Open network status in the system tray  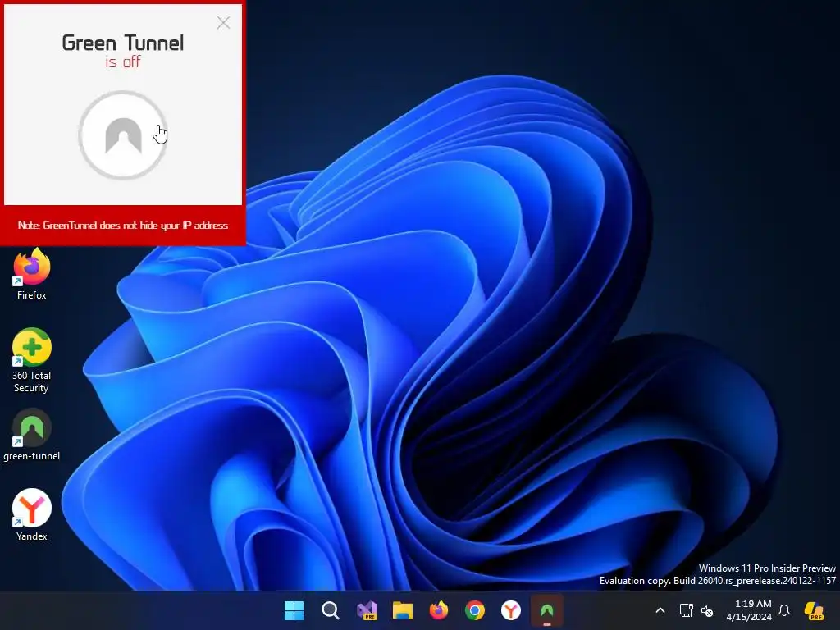click(x=687, y=610)
